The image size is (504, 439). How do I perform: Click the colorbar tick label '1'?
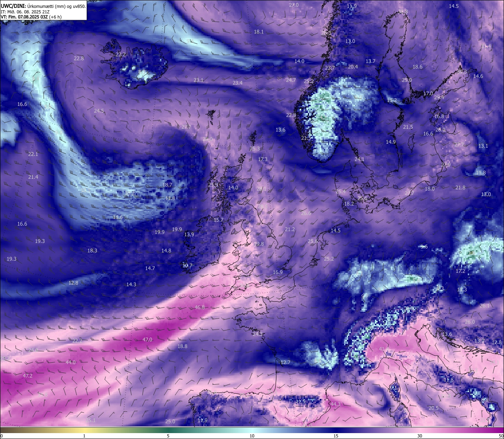click(84, 436)
